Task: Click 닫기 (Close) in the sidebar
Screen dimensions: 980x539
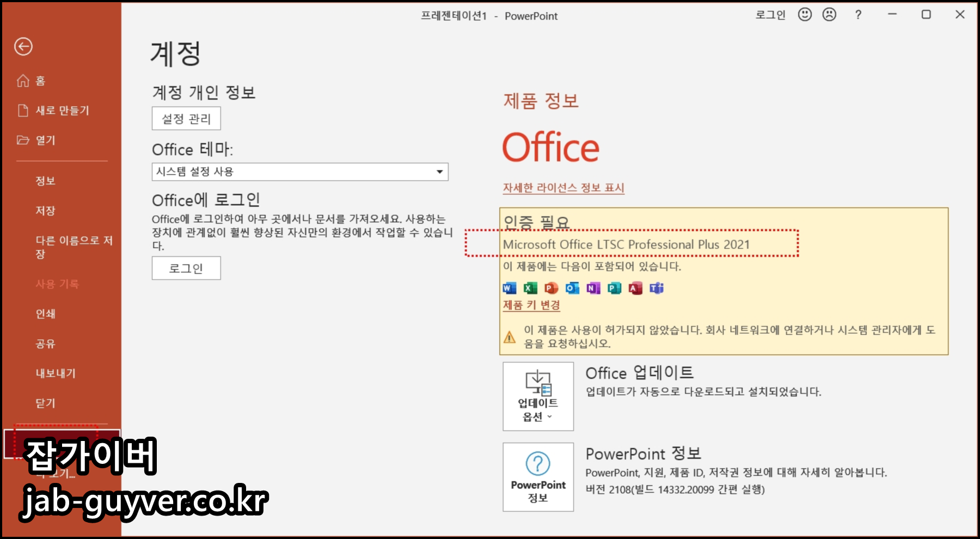Action: click(46, 403)
